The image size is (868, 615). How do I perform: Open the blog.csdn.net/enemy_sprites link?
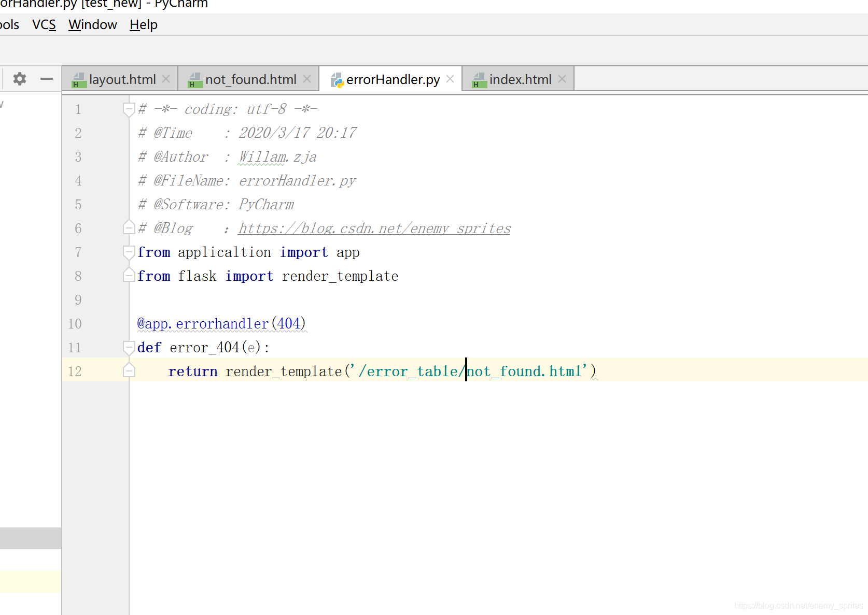click(374, 228)
